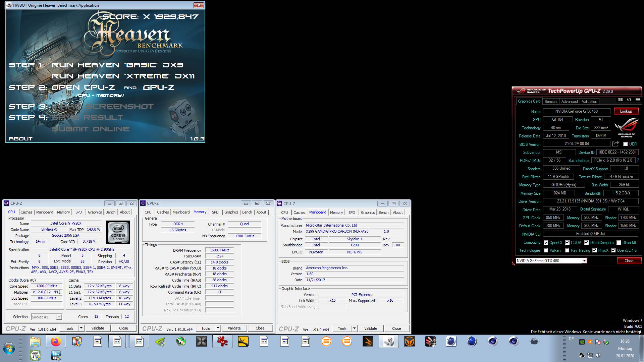This screenshot has width=644, height=362.
Task: Switch to Sensors tab in GPU-Z
Action: click(551, 102)
